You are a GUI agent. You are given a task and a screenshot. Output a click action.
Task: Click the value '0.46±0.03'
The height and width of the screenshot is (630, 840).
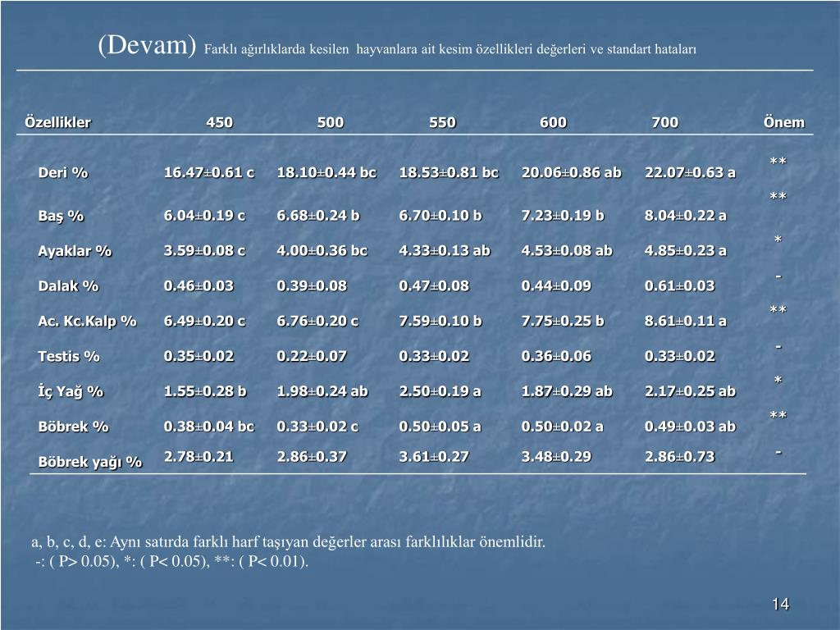point(199,286)
